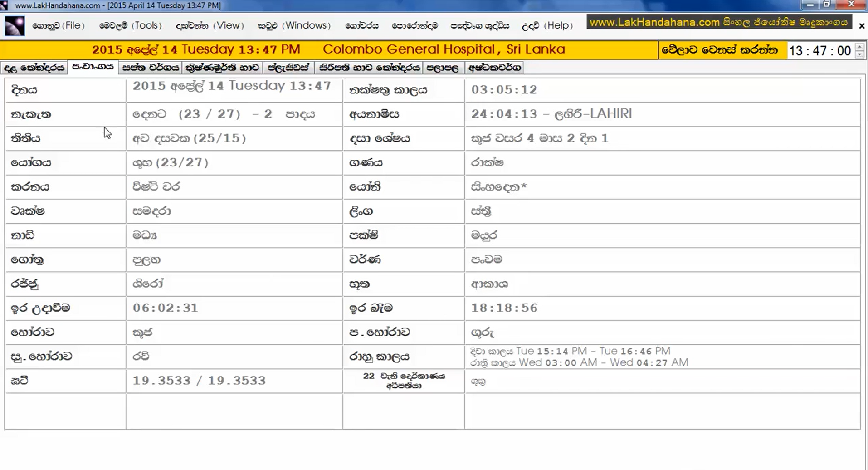Open the පොරොන්දම menu
868x470 pixels.
point(414,25)
